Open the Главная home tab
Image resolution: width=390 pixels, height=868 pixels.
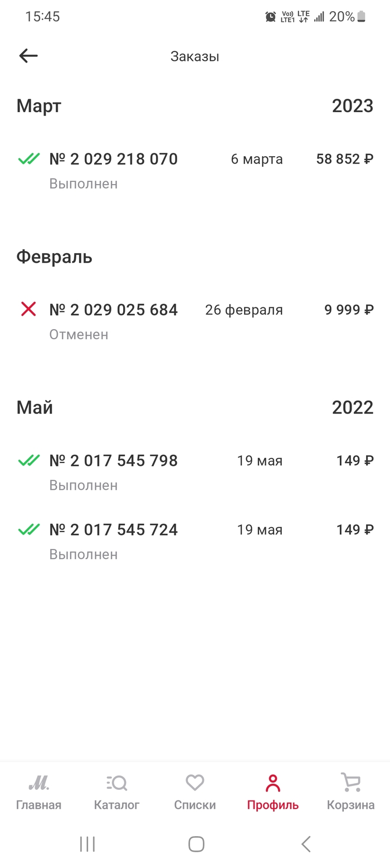click(x=38, y=784)
